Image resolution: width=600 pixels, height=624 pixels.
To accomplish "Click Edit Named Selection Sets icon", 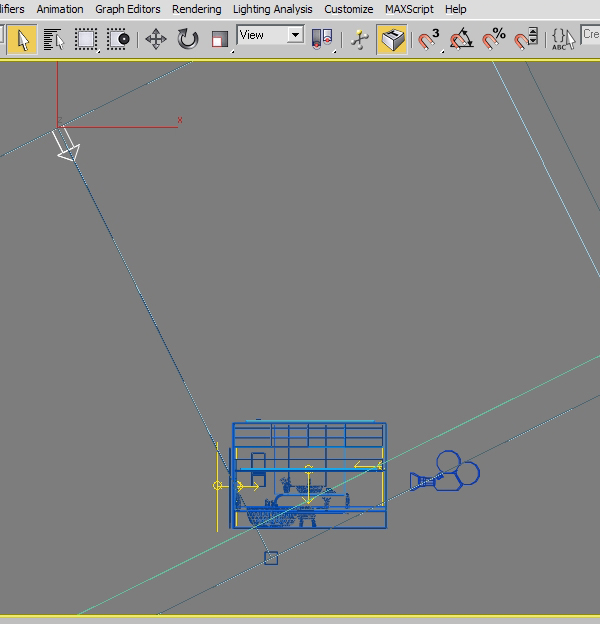I will coord(563,39).
